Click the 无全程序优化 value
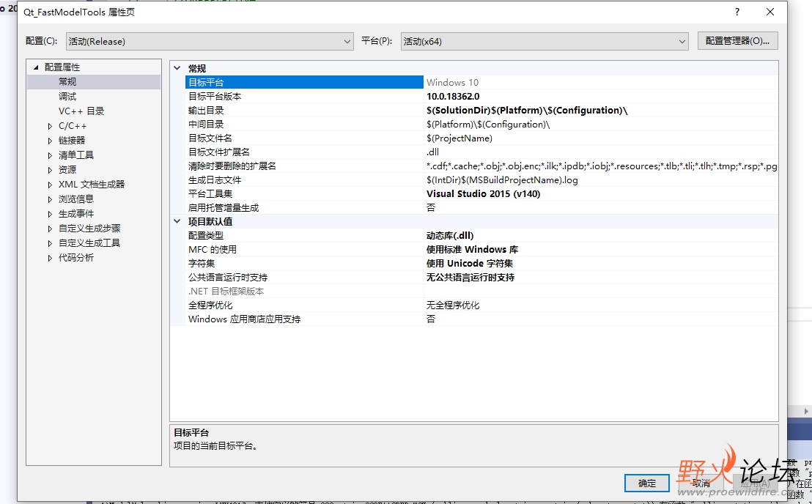Viewport: 812px width, 504px height. pos(453,305)
